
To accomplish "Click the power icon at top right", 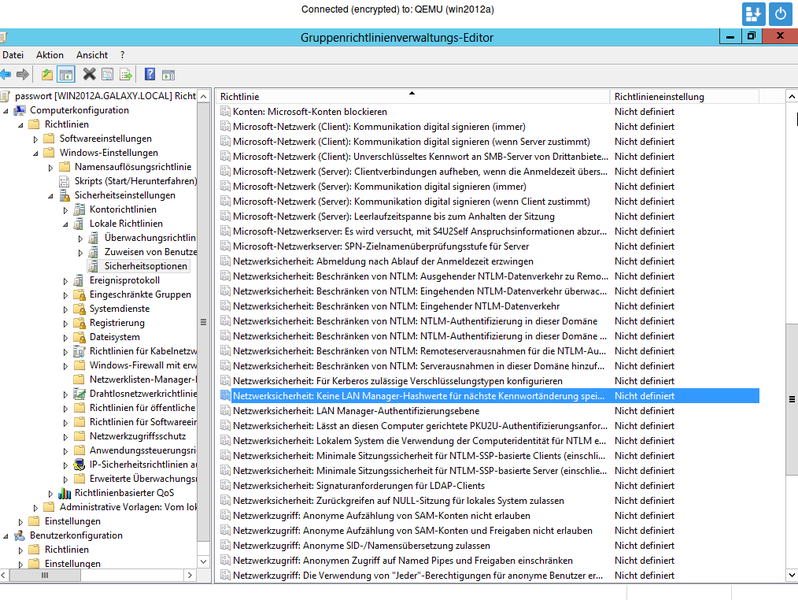I will (780, 14).
